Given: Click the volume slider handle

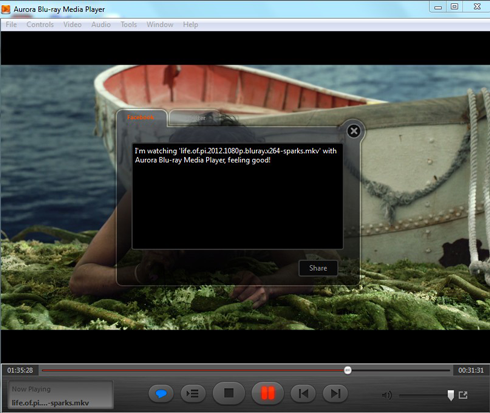Looking at the screenshot, I should 451,395.
